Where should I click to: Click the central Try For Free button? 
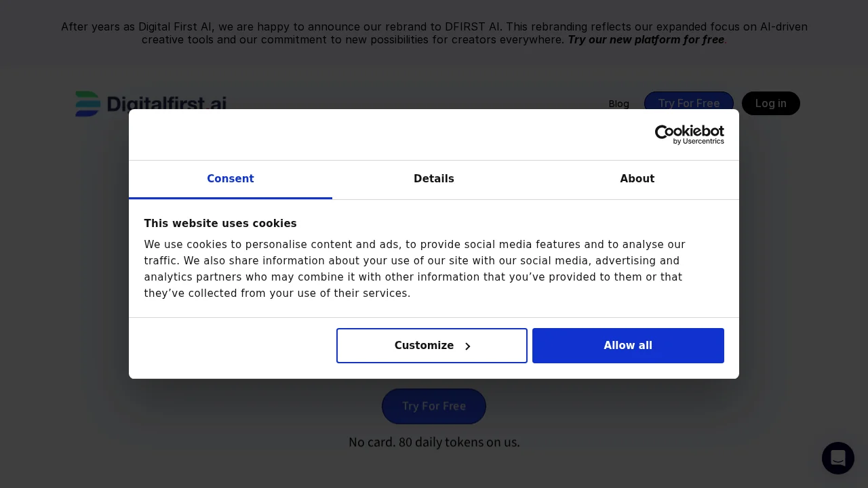[x=434, y=406]
